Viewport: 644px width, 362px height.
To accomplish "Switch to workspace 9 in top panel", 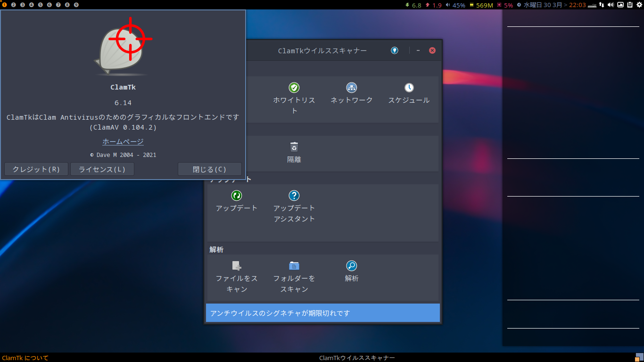I will (76, 5).
